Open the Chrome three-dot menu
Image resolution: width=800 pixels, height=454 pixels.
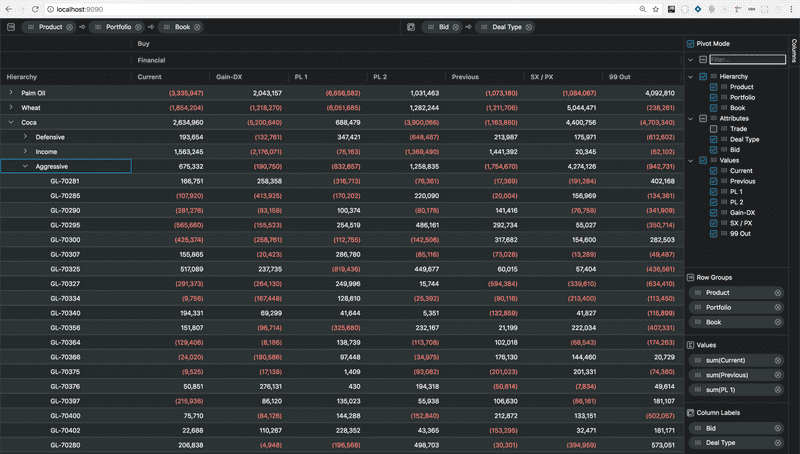click(791, 9)
